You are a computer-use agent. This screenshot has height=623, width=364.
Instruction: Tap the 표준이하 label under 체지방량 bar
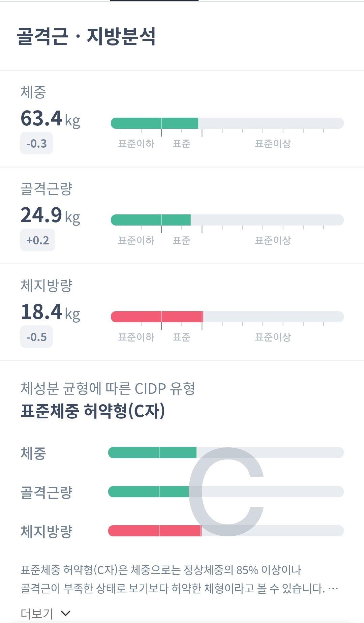pyautogui.click(x=136, y=337)
